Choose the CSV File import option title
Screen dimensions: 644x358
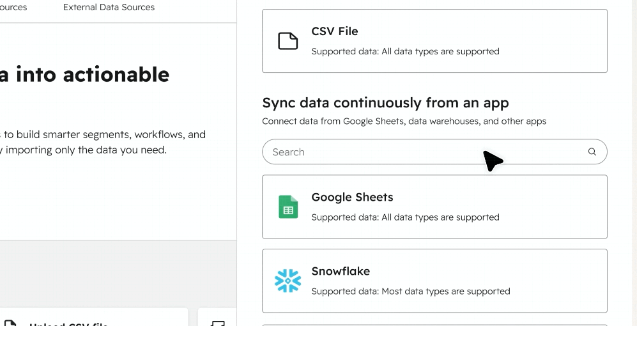click(334, 31)
